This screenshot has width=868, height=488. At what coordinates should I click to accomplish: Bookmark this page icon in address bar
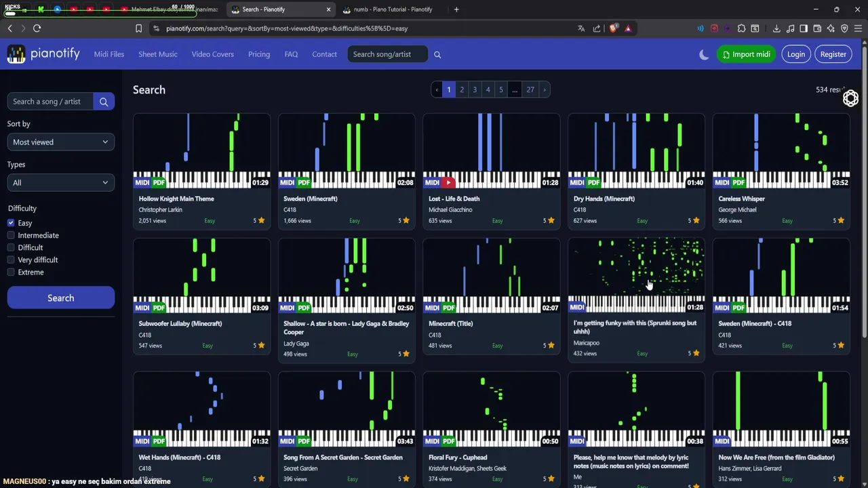(x=138, y=28)
